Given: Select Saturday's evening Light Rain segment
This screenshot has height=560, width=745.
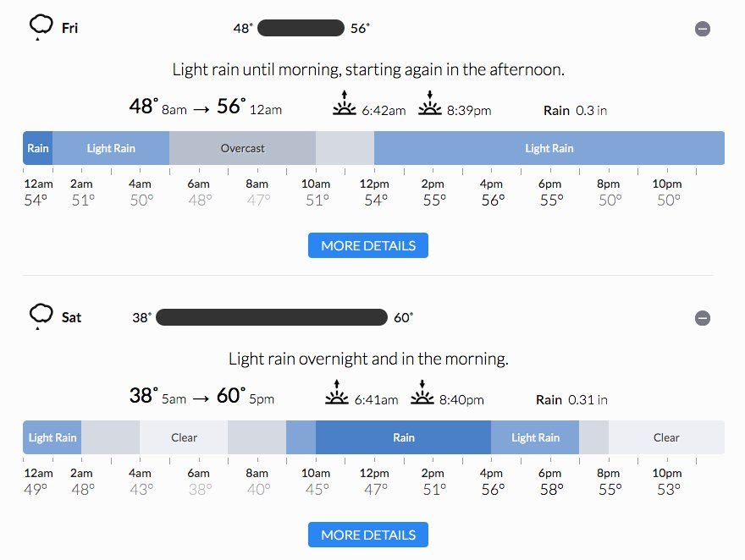Looking at the screenshot, I should point(535,437).
